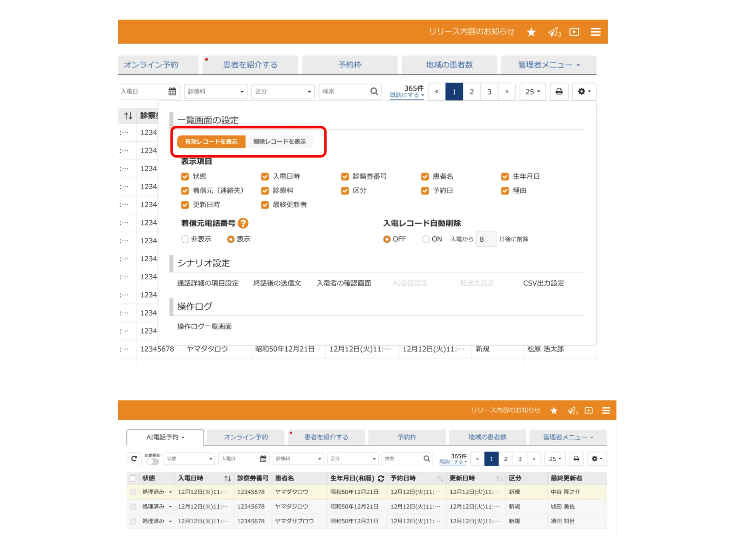Open CSV出力設定 link

pos(543,283)
